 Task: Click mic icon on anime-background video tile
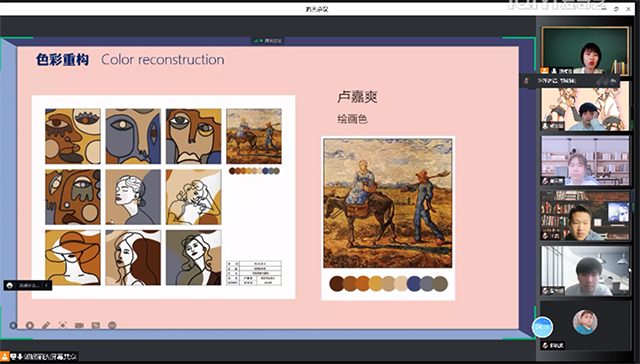[x=545, y=127]
